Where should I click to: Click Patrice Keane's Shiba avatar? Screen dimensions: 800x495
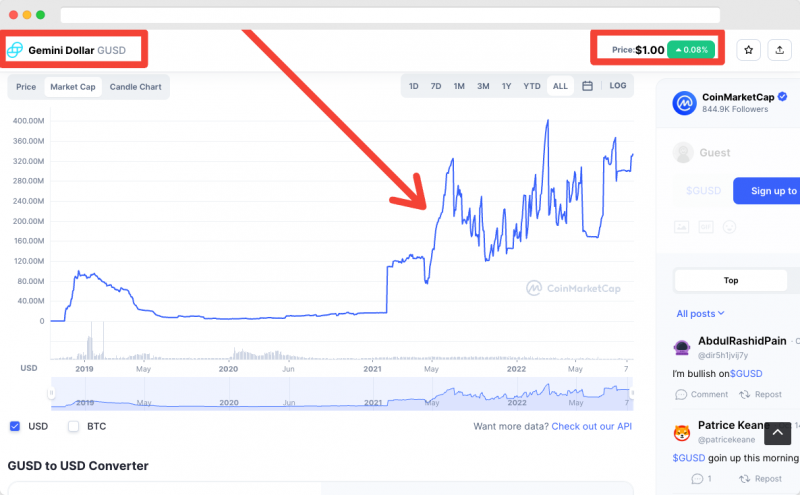pos(682,433)
